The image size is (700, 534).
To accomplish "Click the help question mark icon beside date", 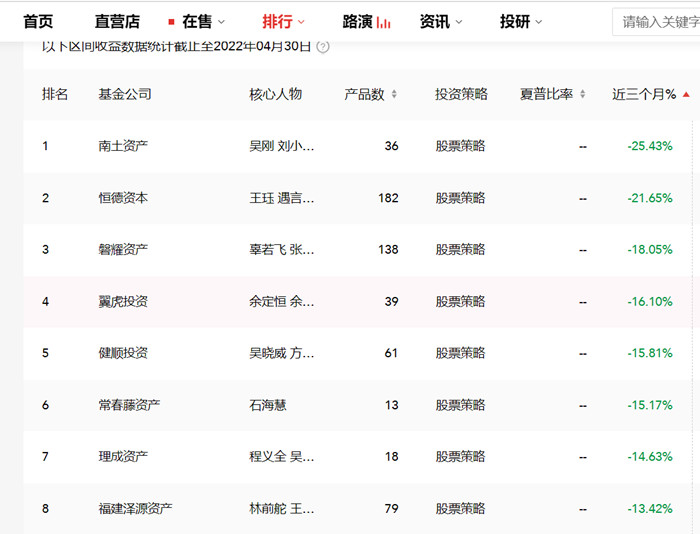I will point(322,46).
